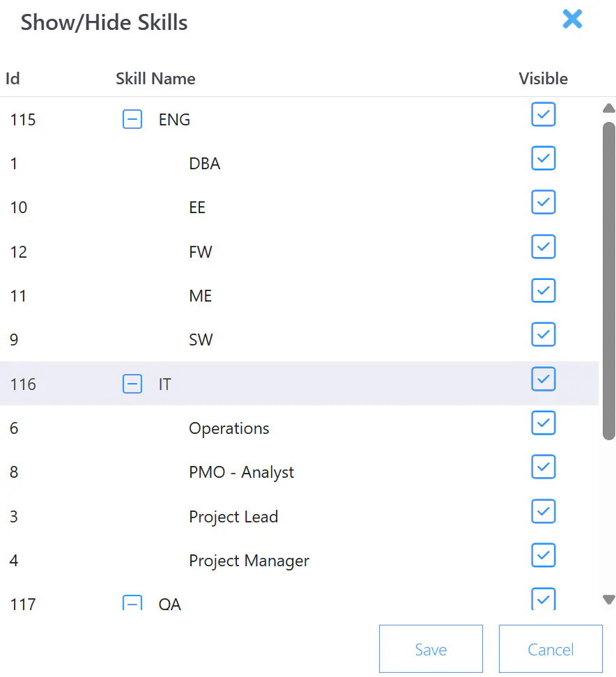Image resolution: width=616 pixels, height=677 pixels.
Task: Toggle Visible checkbox for Operations
Action: pos(544,423)
